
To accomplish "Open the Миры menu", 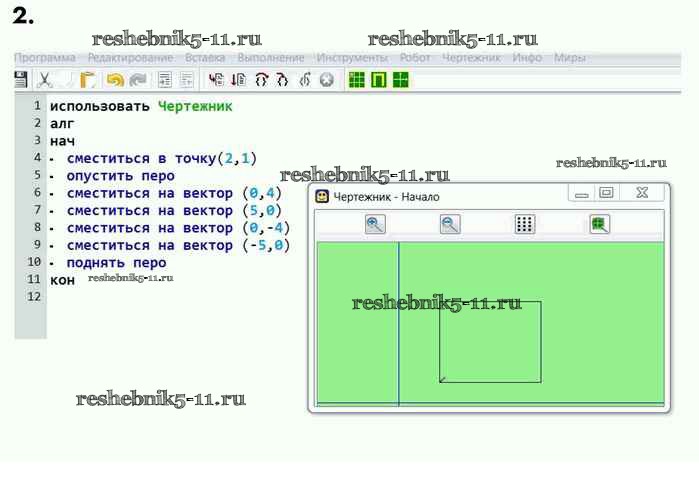I will coord(570,58).
